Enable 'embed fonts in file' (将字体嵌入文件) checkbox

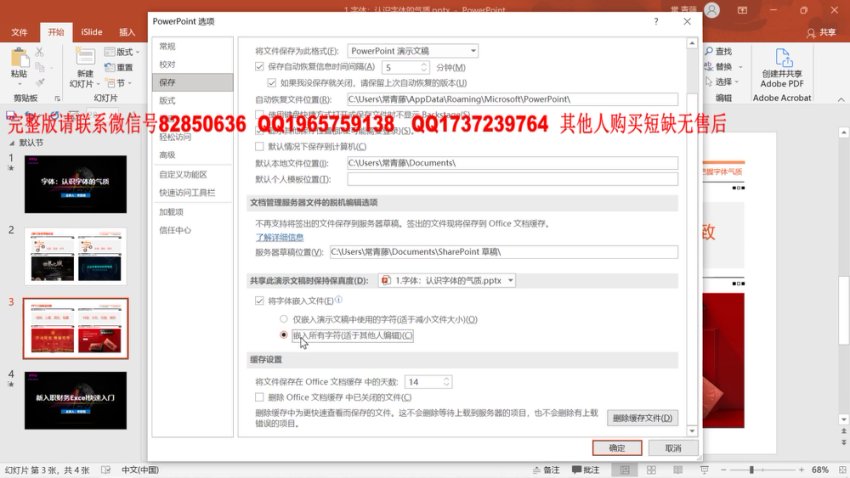tap(260, 300)
